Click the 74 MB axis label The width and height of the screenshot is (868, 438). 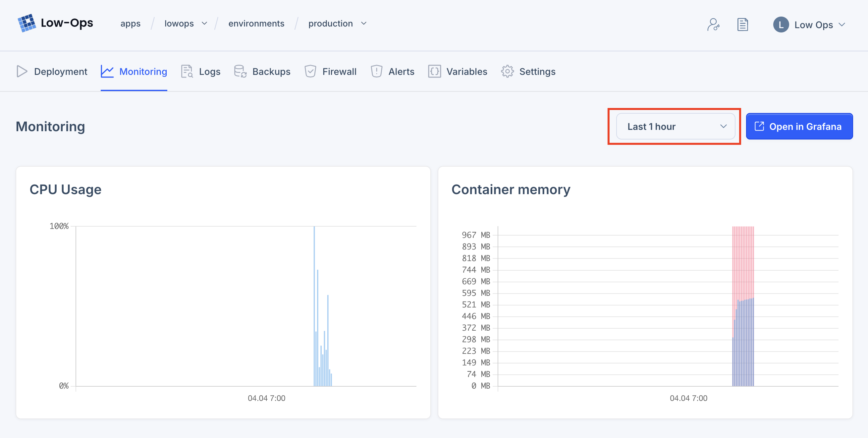pyautogui.click(x=478, y=374)
